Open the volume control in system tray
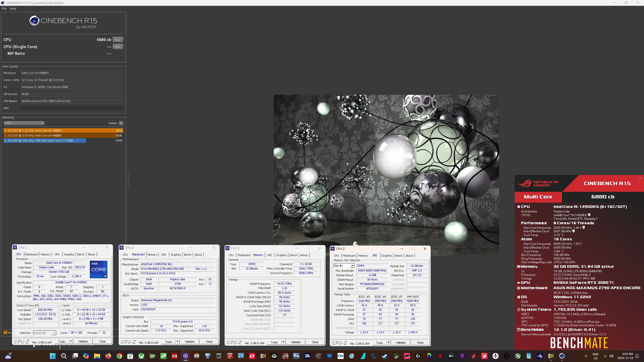This screenshot has width=644, height=362. (x=611, y=356)
